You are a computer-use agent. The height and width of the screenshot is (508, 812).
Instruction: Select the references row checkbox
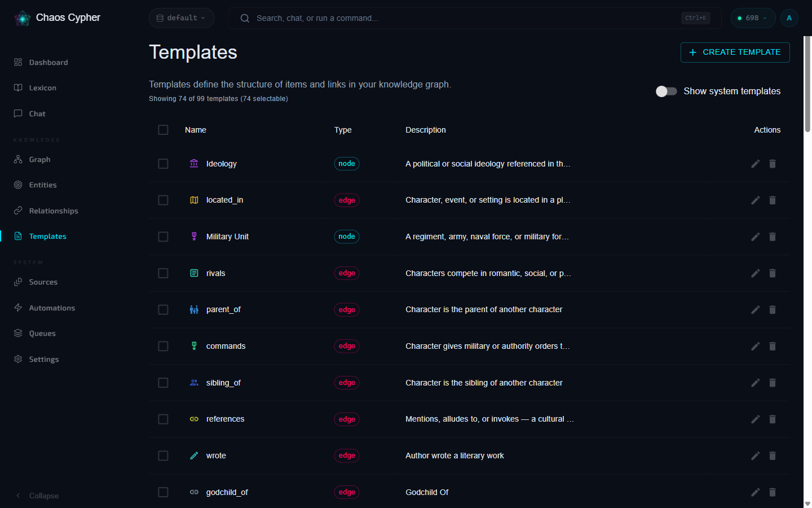click(x=163, y=419)
